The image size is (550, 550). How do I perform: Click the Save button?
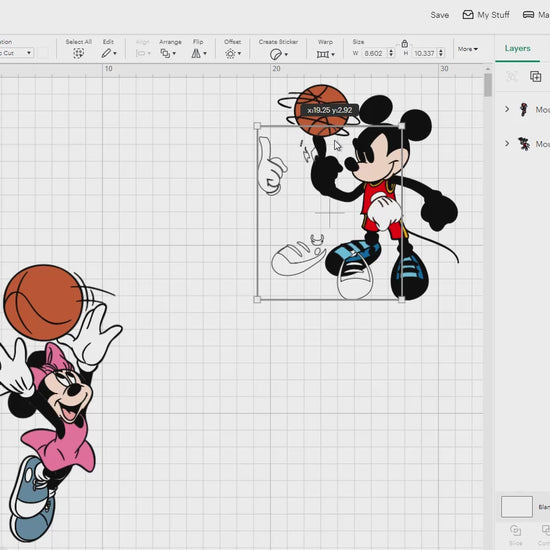pyautogui.click(x=440, y=15)
